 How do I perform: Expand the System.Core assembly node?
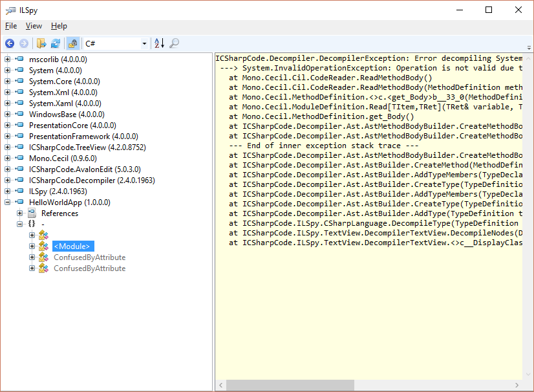click(x=8, y=81)
